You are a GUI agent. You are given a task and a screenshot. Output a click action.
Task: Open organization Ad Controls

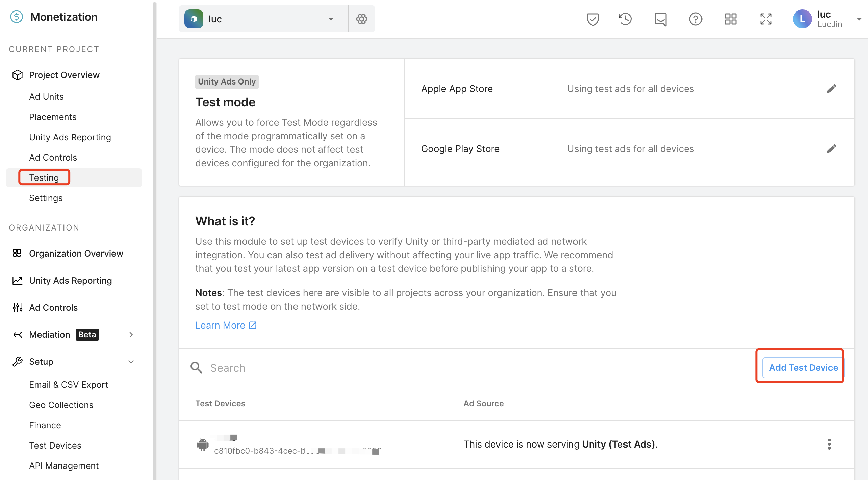click(53, 308)
